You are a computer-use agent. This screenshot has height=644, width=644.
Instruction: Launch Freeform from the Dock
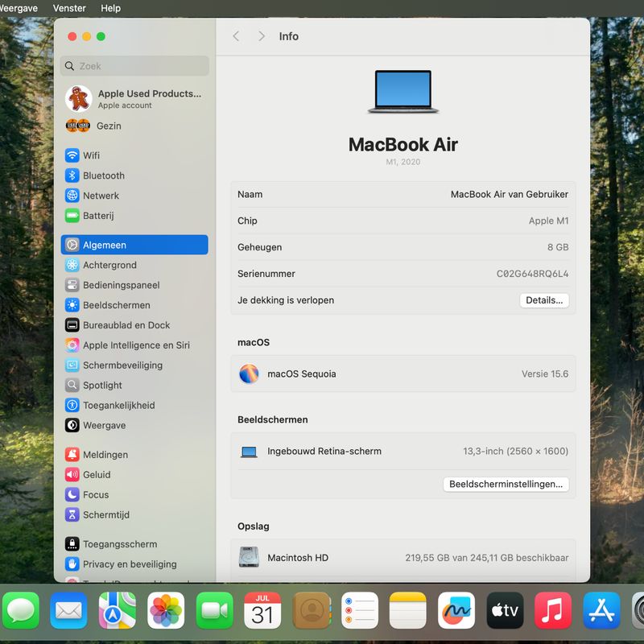(x=456, y=611)
